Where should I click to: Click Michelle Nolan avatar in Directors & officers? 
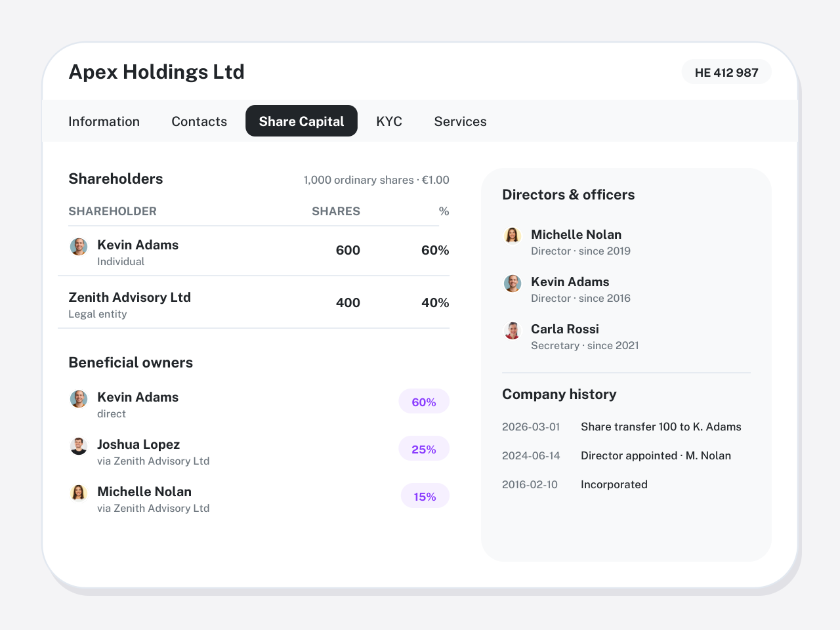[x=513, y=236]
